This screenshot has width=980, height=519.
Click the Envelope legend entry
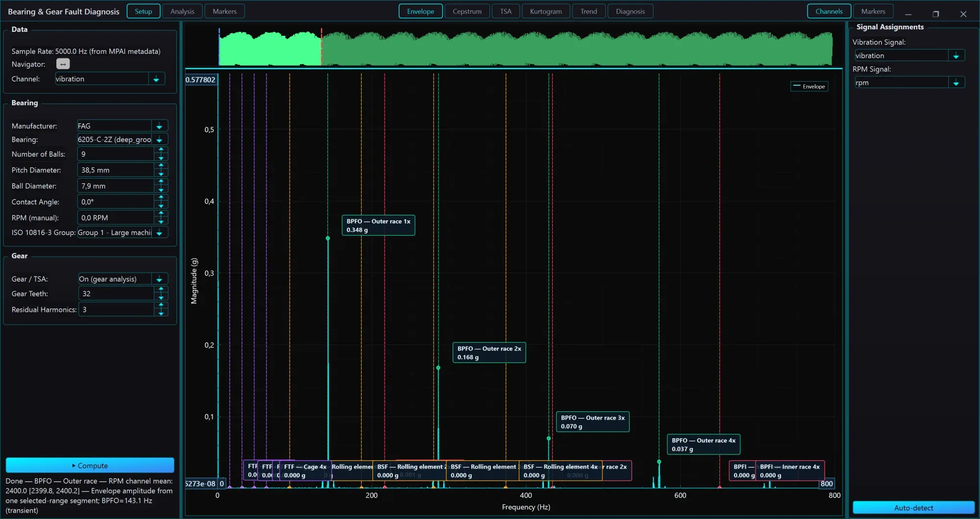(x=809, y=87)
